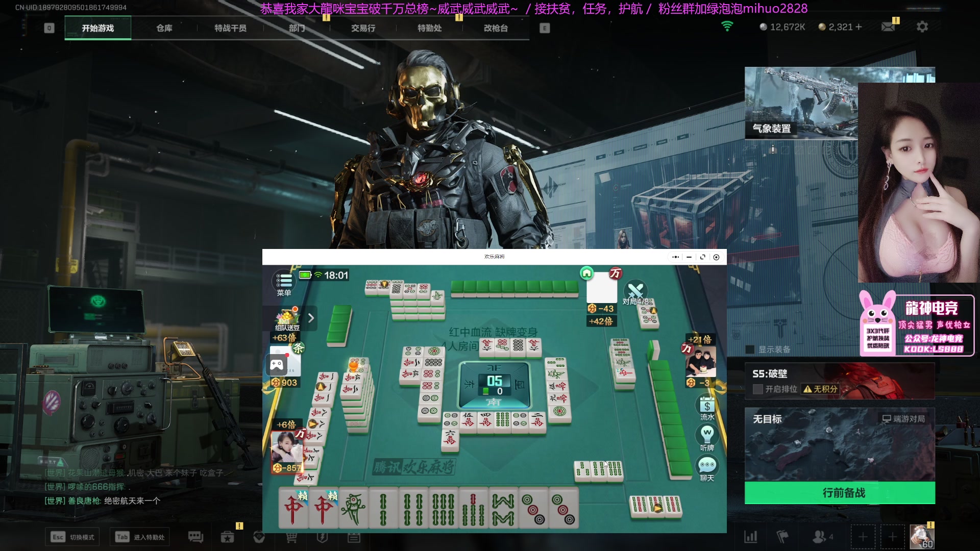Switch to the 部门 tab
The image size is (980, 551).
tap(297, 28)
